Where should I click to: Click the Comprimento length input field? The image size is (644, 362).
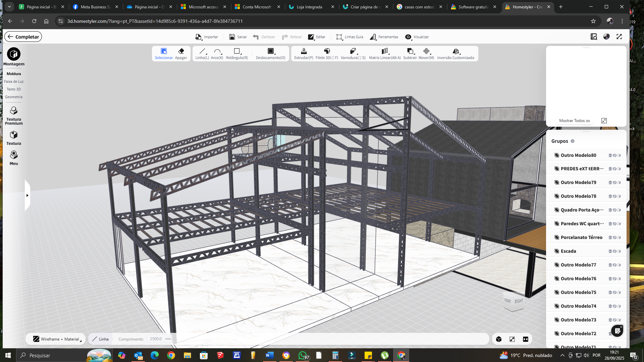[156, 339]
